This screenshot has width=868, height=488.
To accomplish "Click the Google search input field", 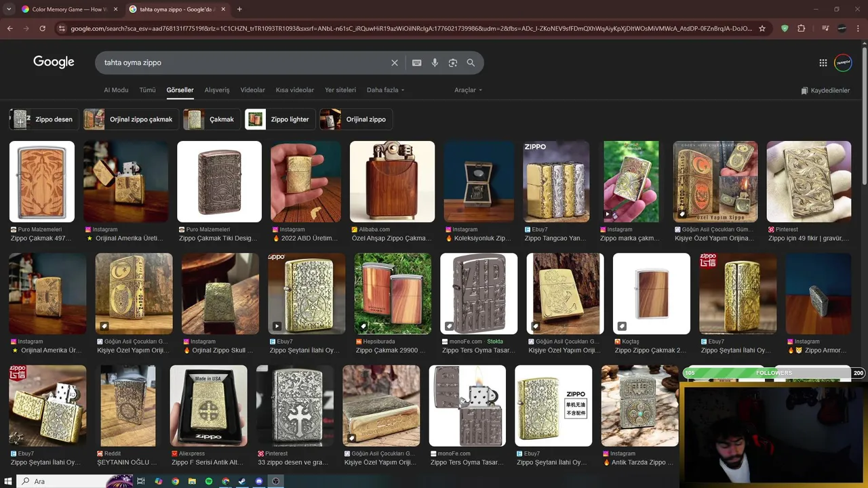I will 244,62.
